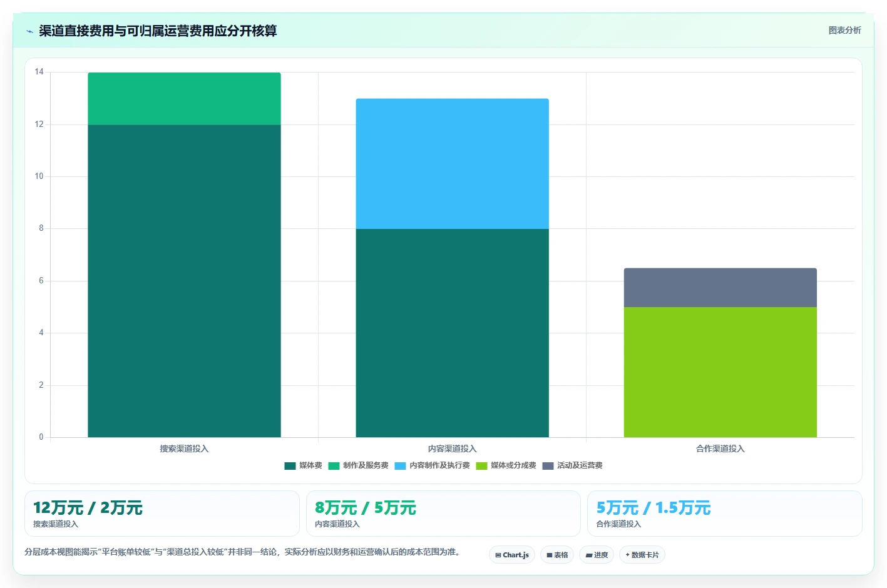Screen dimensions: 887x588
Task: Click the 制作及服务费 segment of the 搜索渠道投入 bar
Action: (184, 99)
